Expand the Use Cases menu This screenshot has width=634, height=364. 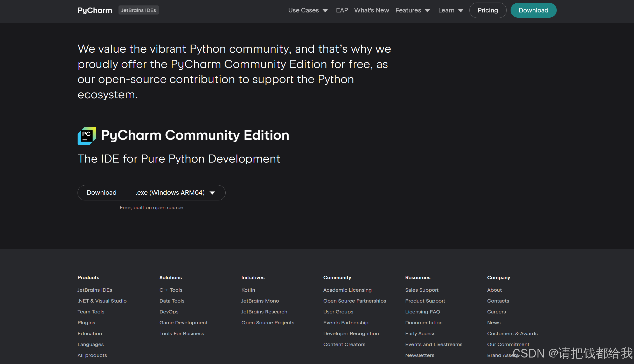(308, 10)
